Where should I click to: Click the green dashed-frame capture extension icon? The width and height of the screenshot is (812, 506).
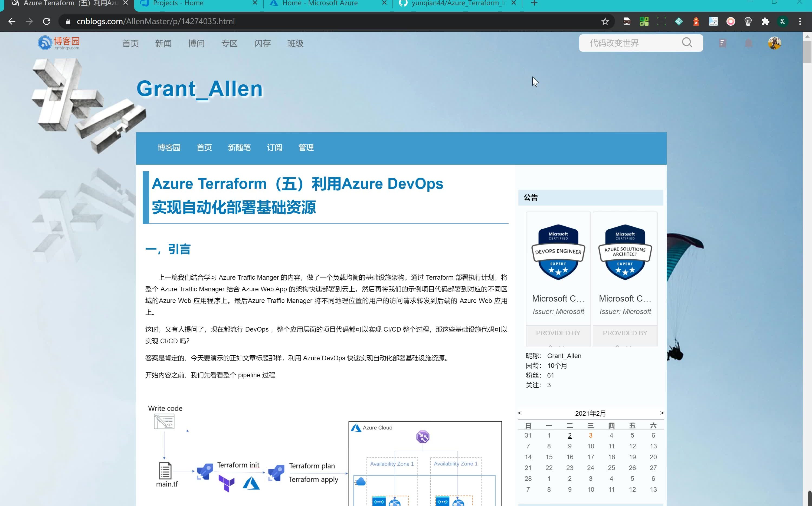pos(661,21)
